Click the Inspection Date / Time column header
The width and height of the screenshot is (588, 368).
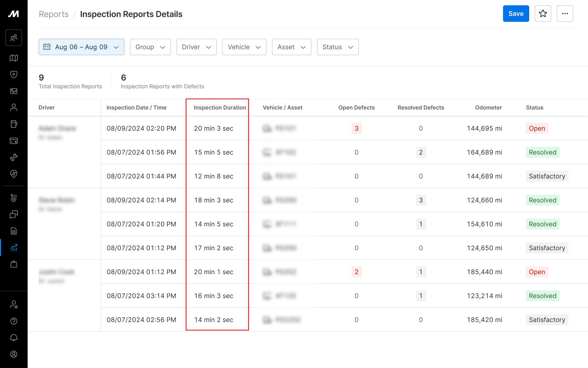click(x=136, y=108)
